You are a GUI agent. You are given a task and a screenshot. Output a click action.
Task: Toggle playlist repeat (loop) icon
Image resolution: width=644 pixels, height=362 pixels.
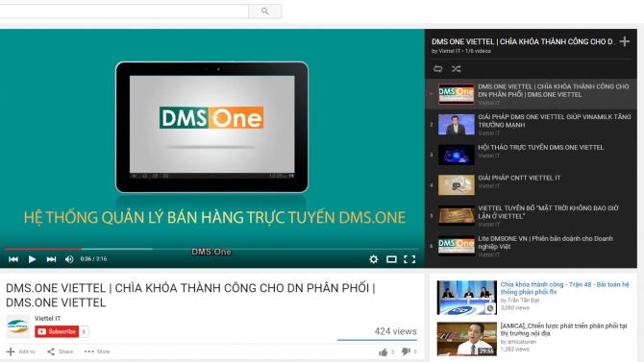pos(437,68)
